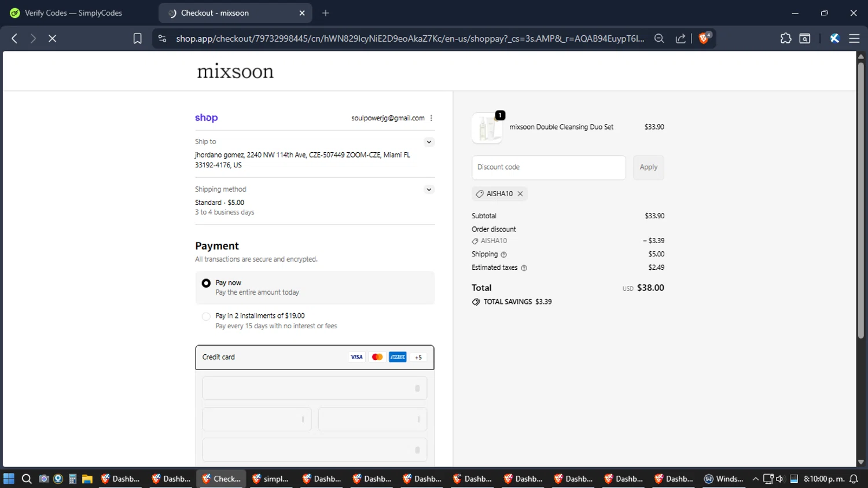Click the TOTAL SAVINGS tag icon

point(476,302)
